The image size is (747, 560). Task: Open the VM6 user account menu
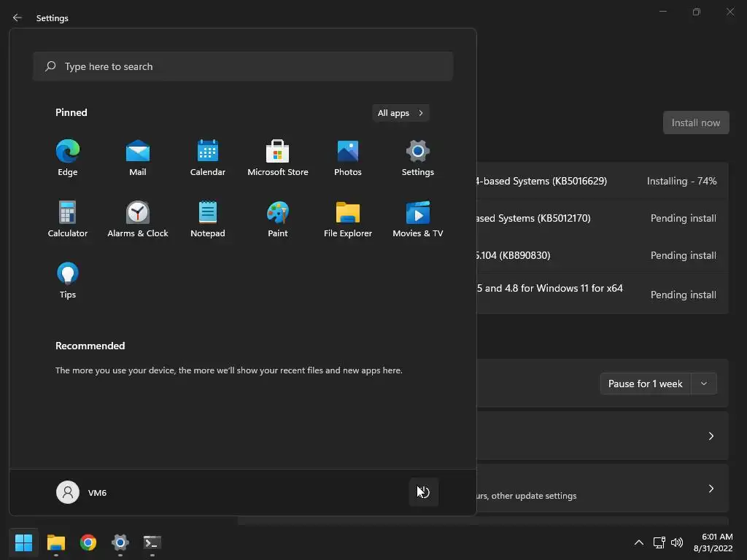(x=82, y=492)
